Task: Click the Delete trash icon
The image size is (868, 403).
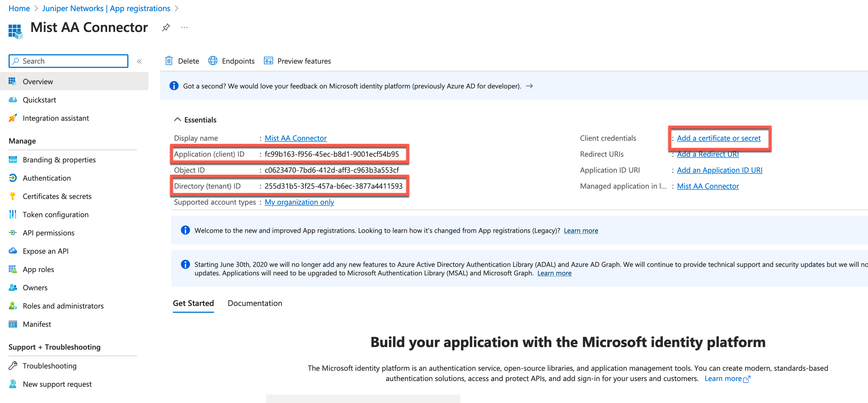Action: 169,61
